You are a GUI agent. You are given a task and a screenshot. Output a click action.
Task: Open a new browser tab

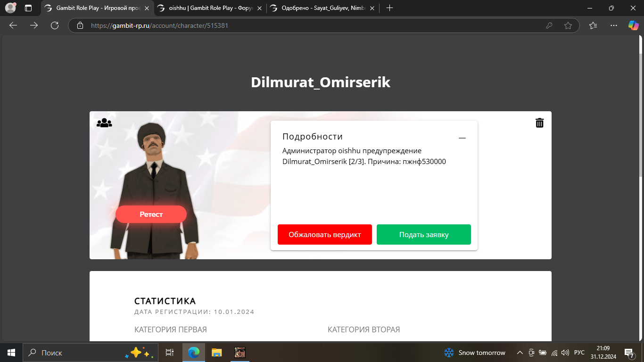pyautogui.click(x=389, y=8)
